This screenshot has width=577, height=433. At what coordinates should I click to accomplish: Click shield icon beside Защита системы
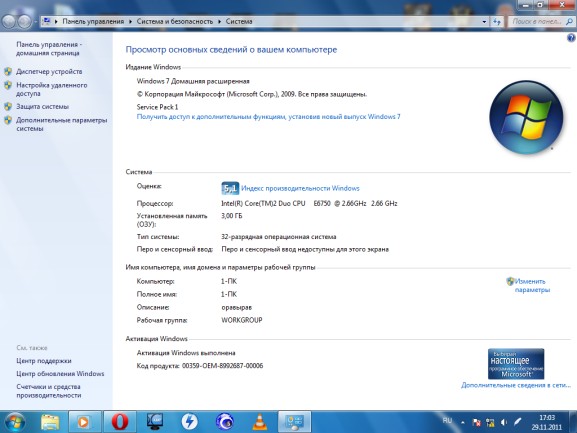(x=8, y=107)
